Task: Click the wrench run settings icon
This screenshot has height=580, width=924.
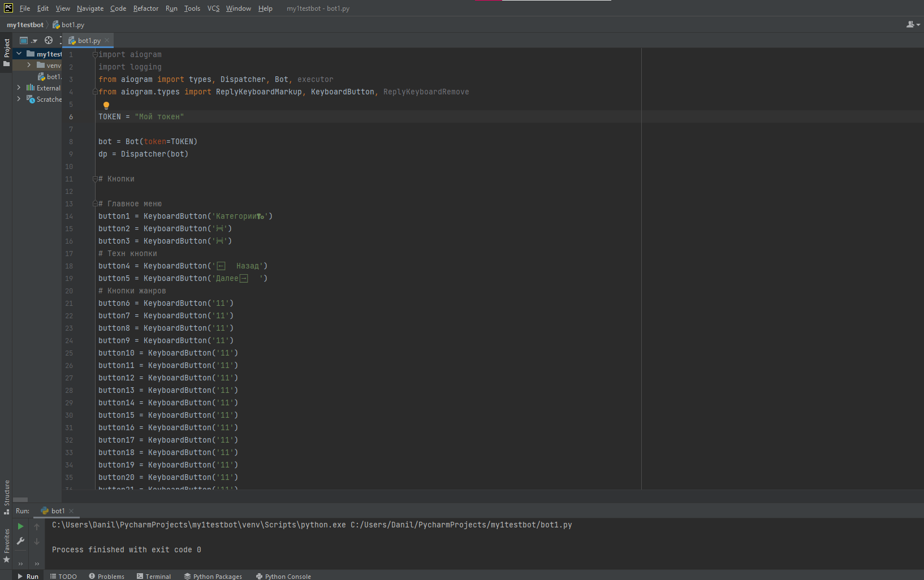Action: point(20,541)
